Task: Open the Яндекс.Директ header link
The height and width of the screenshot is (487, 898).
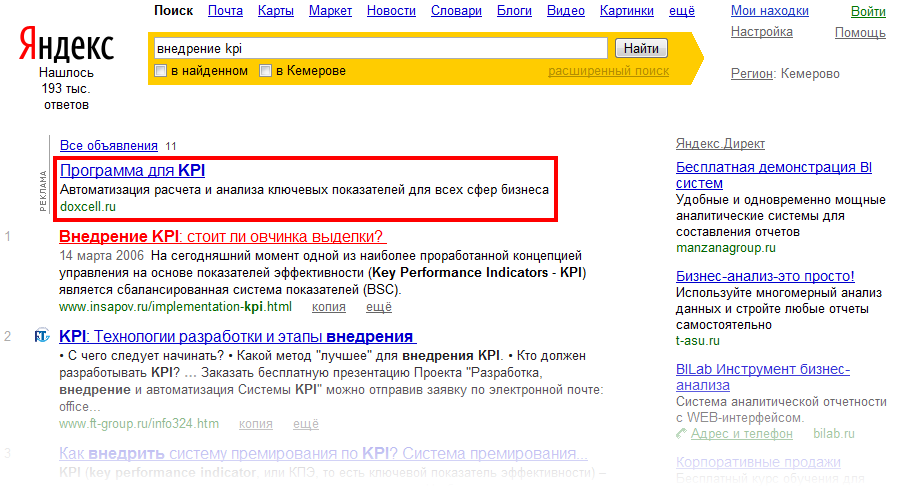Action: tap(720, 143)
